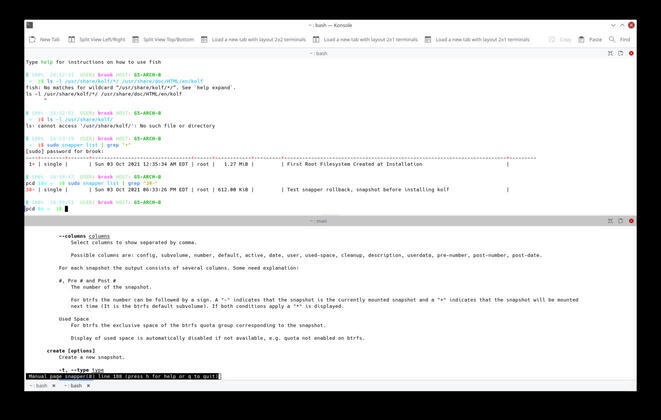This screenshot has height=420, width=661.
Task: Open a New Tab from the toolbar
Action: (x=44, y=40)
